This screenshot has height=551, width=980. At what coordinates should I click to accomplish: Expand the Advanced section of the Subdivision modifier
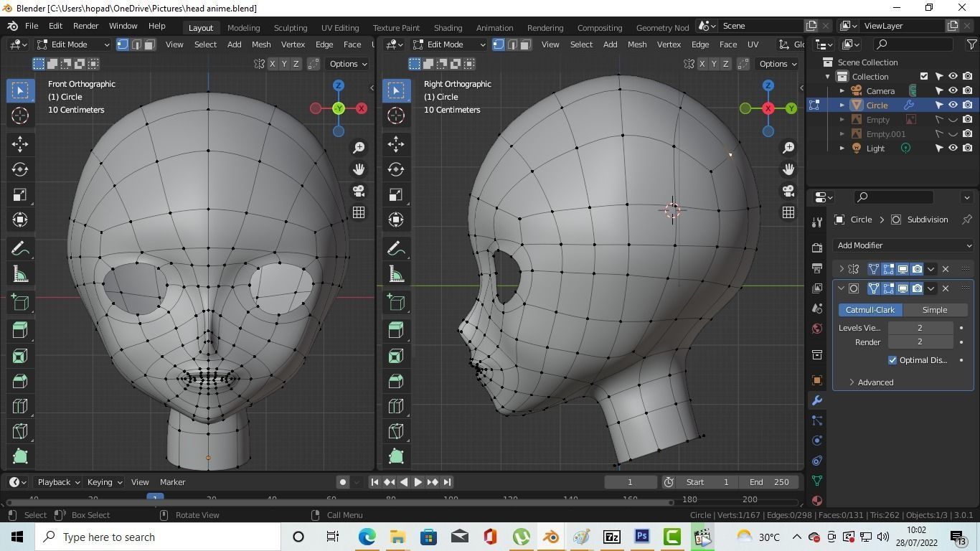[x=875, y=382]
